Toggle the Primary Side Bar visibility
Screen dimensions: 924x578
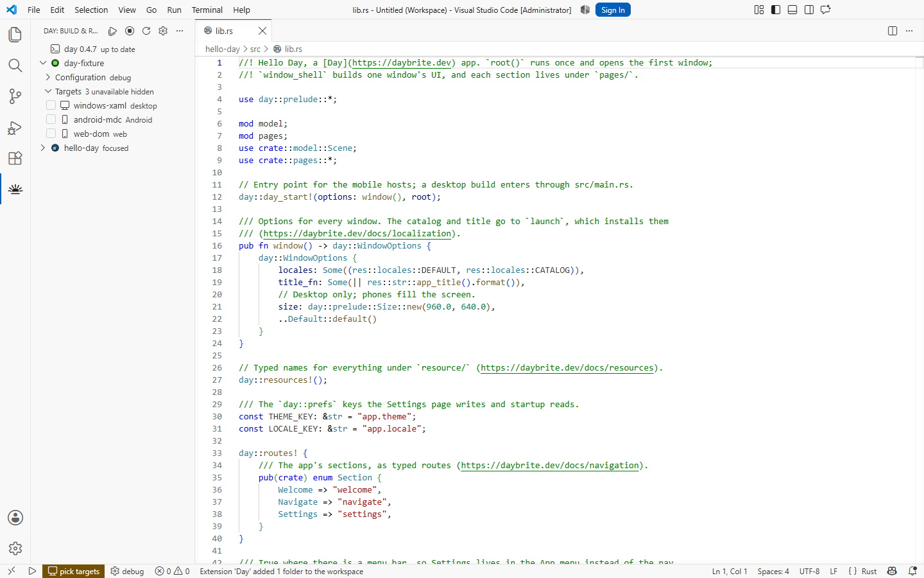[776, 10]
